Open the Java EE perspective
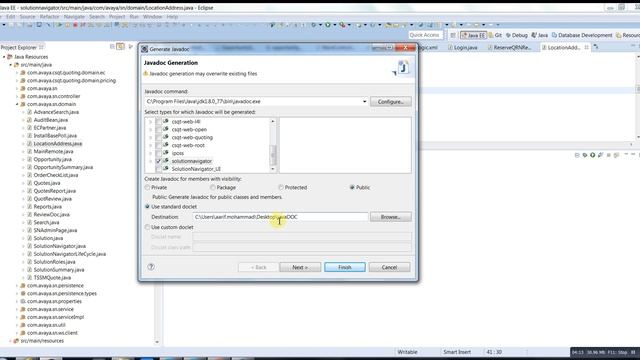 pos(473,36)
